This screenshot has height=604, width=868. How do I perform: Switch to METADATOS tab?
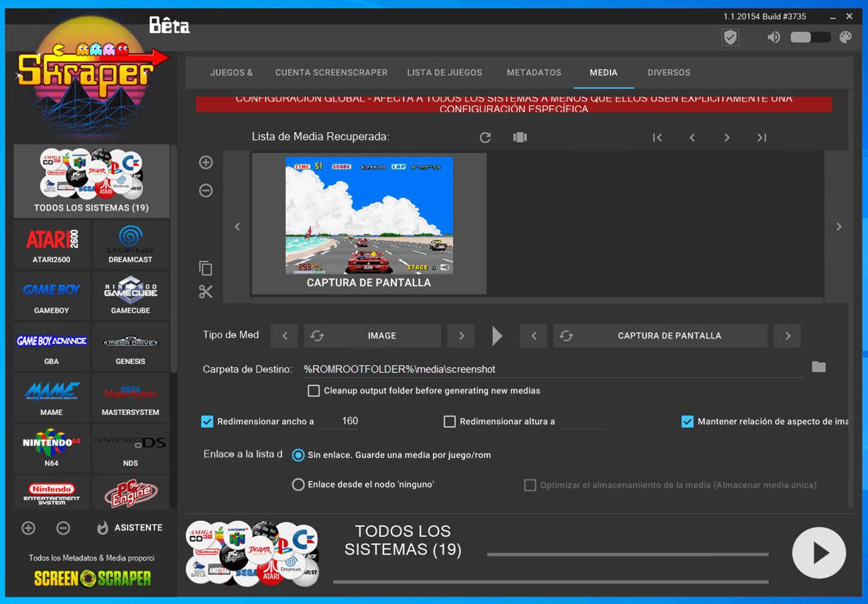534,72
